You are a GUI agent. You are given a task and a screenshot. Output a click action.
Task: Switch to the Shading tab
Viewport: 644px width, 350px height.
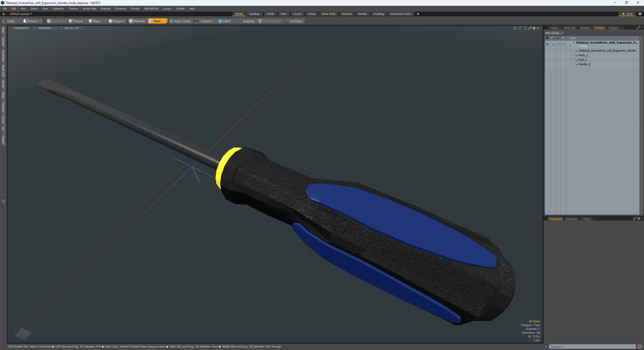pyautogui.click(x=585, y=28)
